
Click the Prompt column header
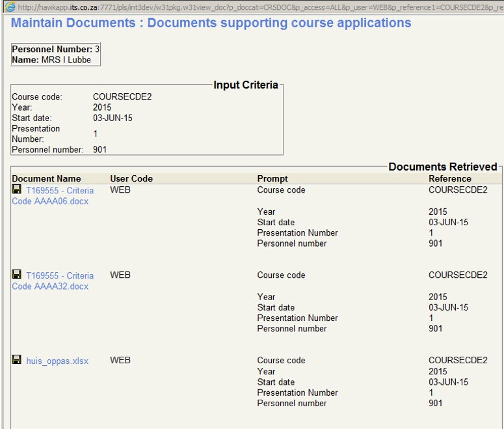pos(272,178)
